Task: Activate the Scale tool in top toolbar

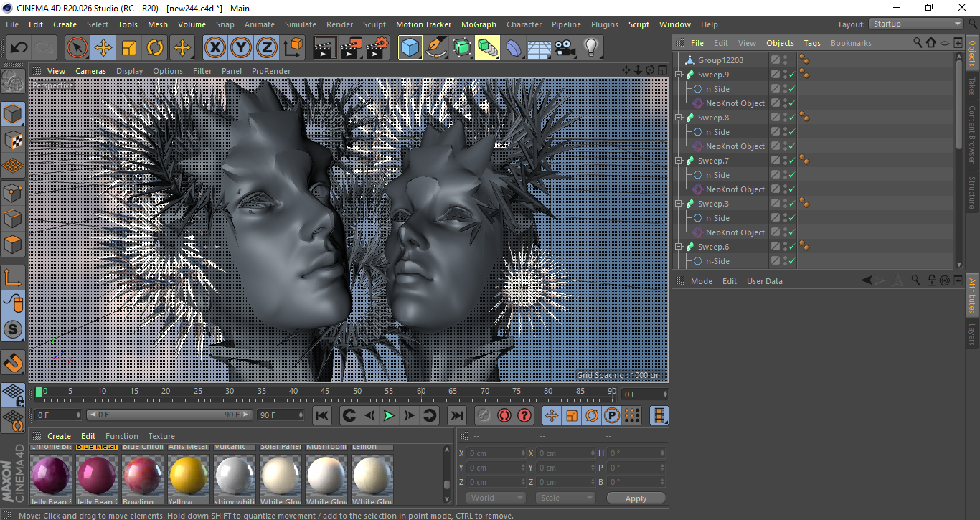Action: (x=129, y=48)
